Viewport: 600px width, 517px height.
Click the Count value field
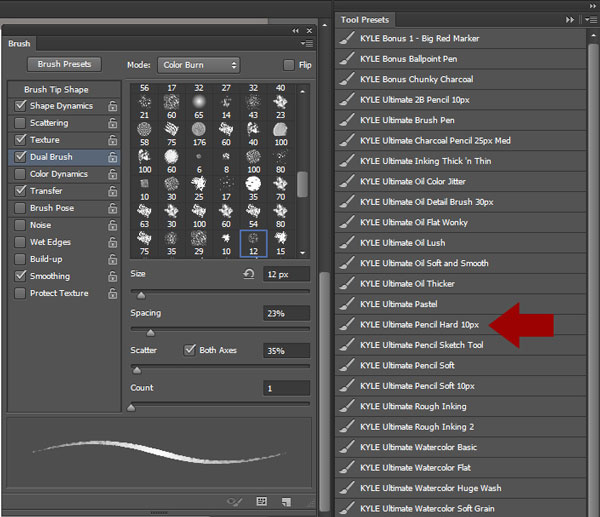[286, 388]
